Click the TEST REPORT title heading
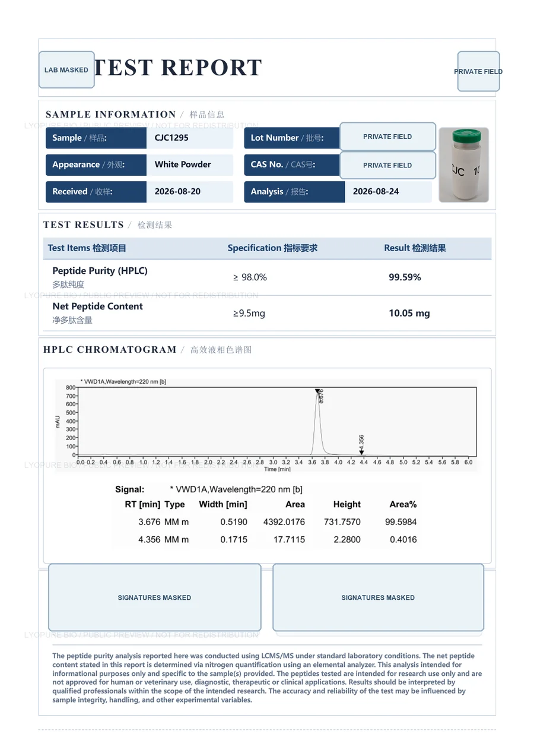 (x=177, y=68)
